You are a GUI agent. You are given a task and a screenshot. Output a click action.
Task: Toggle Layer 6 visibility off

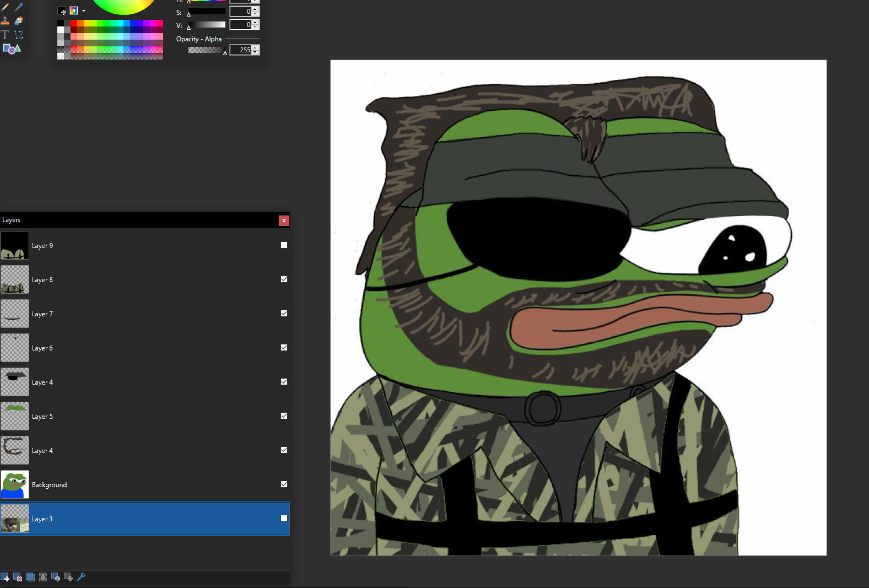(x=284, y=348)
